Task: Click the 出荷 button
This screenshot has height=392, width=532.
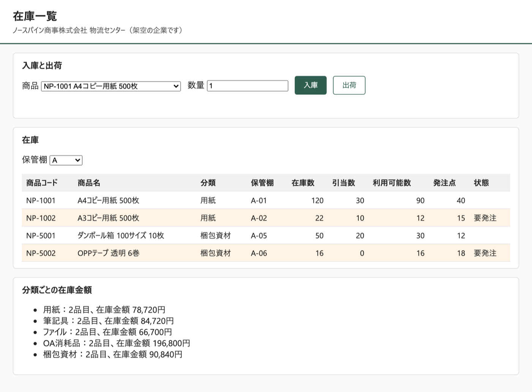Action: (349, 85)
